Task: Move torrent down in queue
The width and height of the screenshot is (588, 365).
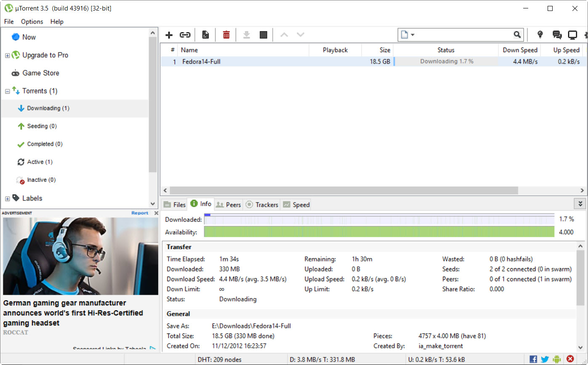Action: (301, 35)
